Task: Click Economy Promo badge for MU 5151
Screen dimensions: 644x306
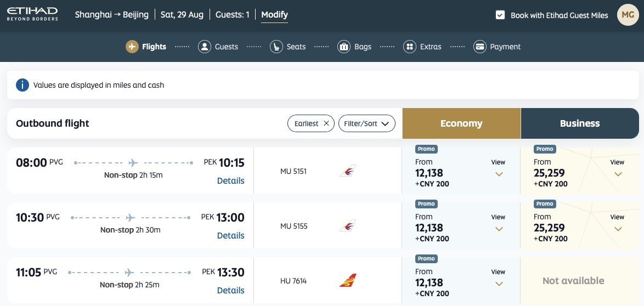Action: pos(426,149)
